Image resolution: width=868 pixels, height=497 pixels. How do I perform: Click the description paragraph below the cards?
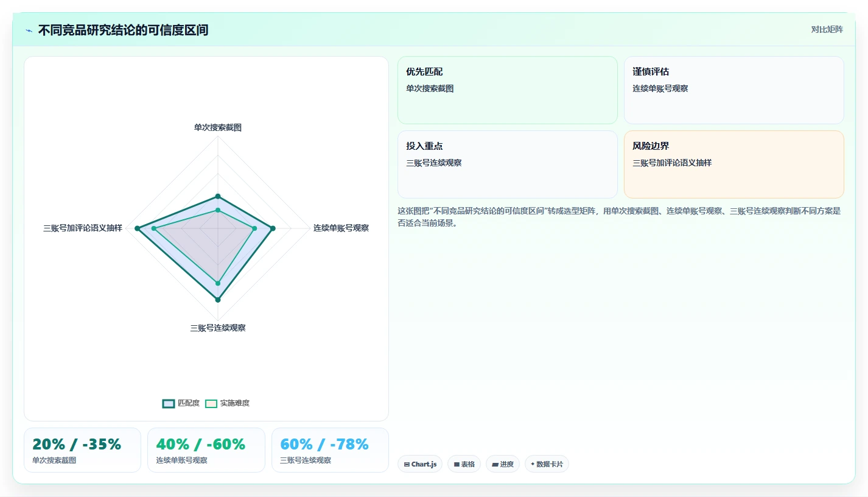(x=620, y=217)
